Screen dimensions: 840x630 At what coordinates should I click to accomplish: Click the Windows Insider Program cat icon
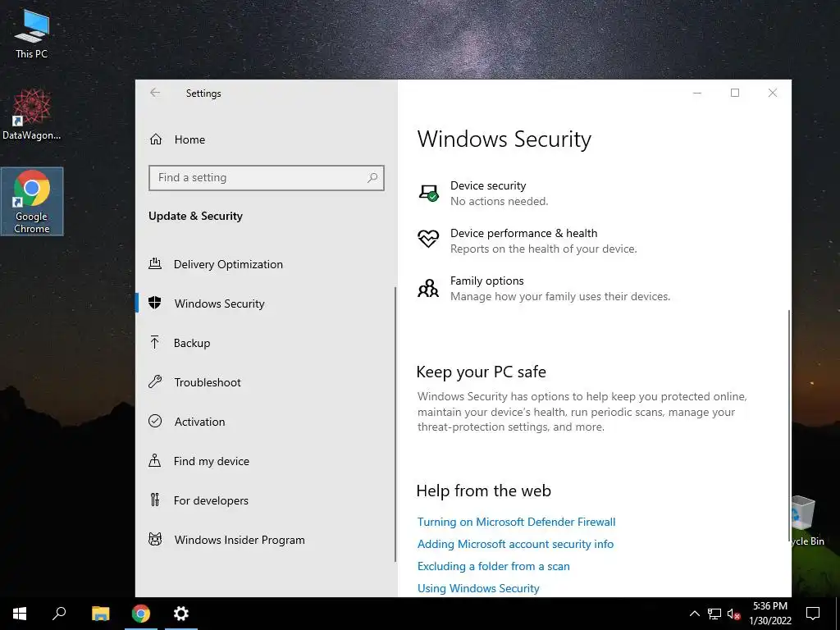155,539
